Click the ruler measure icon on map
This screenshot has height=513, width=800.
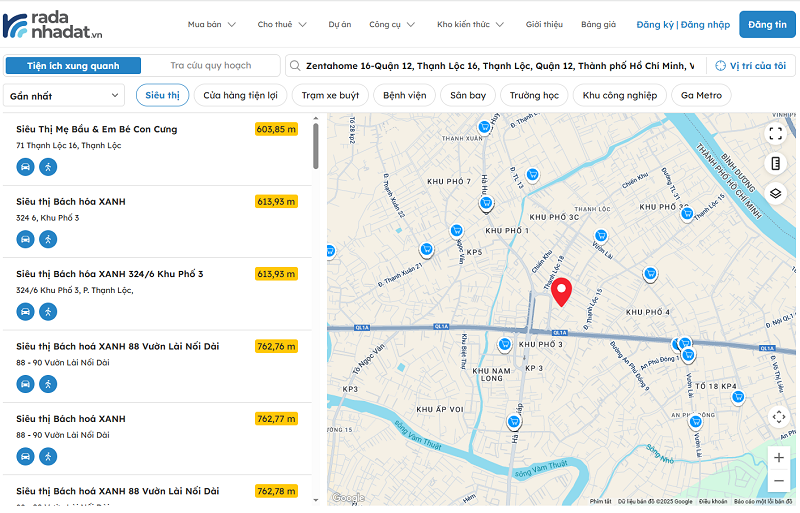tap(777, 163)
